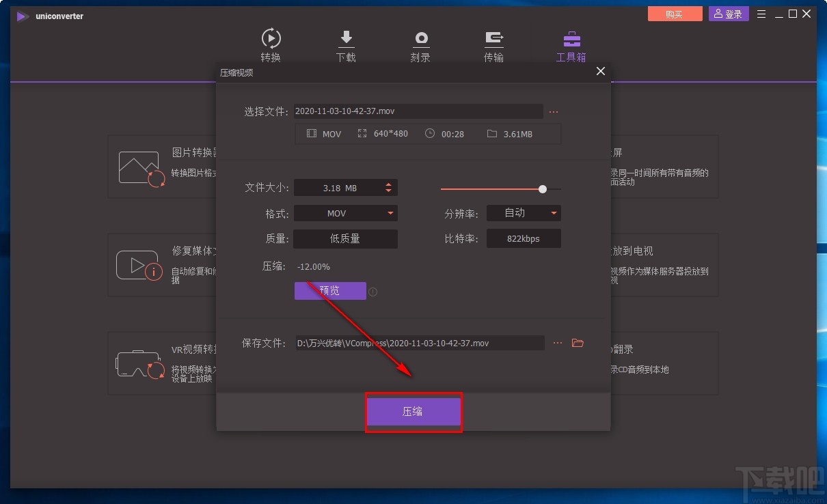Click the info icon beside 预览
This screenshot has height=504, width=827.
[372, 291]
